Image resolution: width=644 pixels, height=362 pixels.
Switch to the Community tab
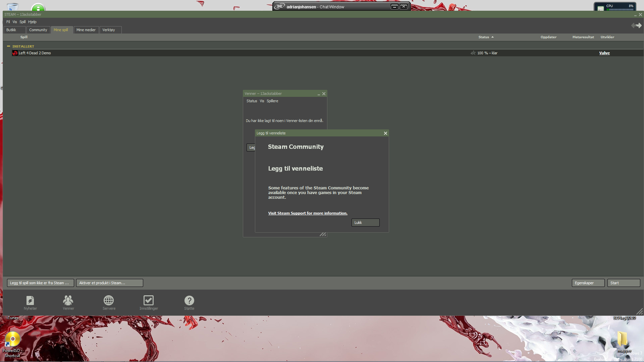coord(38,30)
